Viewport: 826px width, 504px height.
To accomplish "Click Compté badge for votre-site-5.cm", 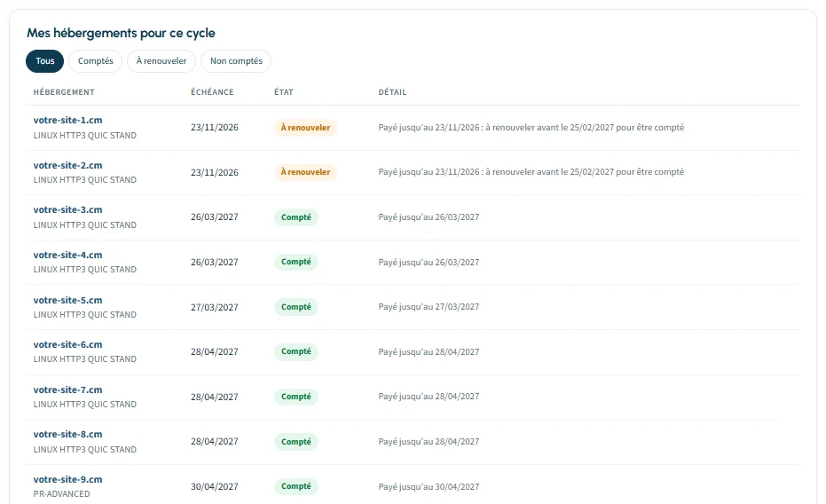I will click(x=296, y=307).
